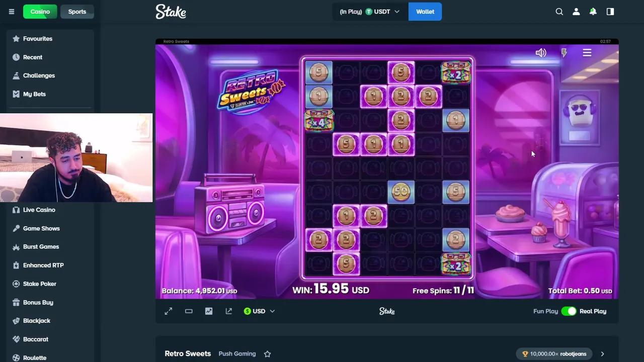
Task: Open the hamburger menu at top left
Action: 12,12
